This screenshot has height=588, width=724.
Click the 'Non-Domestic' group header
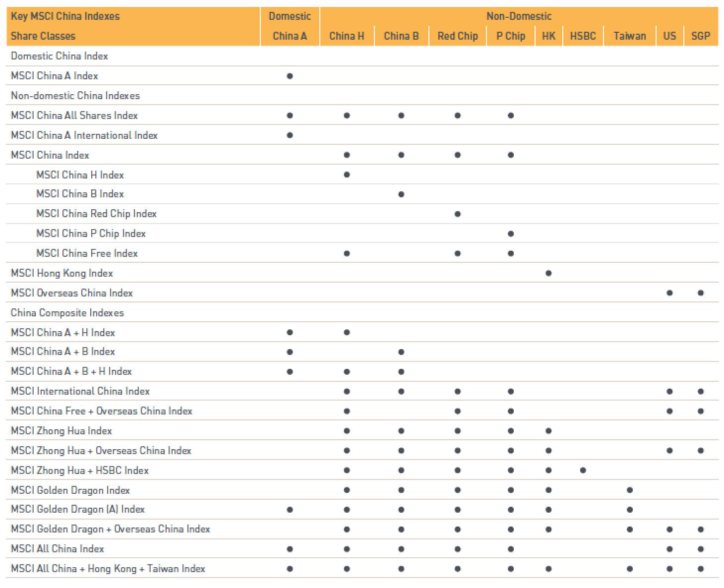pyautogui.click(x=519, y=16)
